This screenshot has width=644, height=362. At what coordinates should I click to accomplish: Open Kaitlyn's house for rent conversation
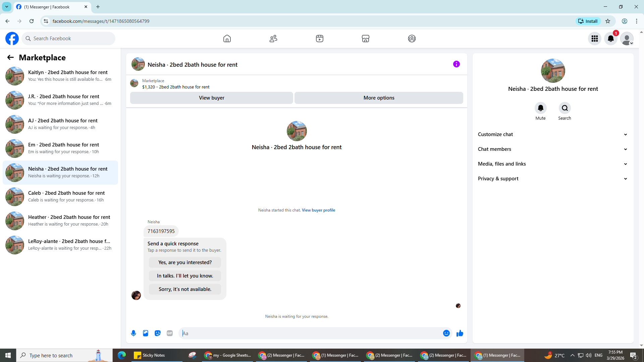pos(60,76)
